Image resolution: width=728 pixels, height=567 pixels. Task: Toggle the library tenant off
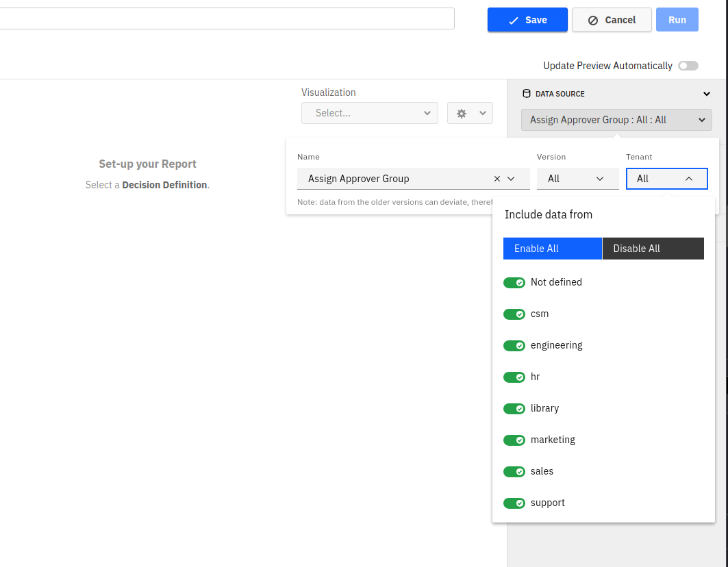pos(514,409)
